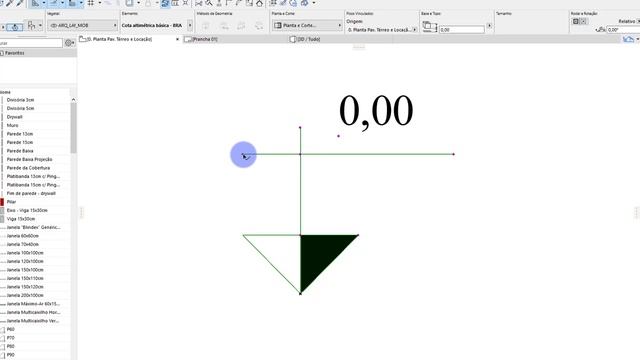The image size is (640, 360).
Task: Select the Eixo - Viga 15x30cm favorite
Action: tap(27, 210)
